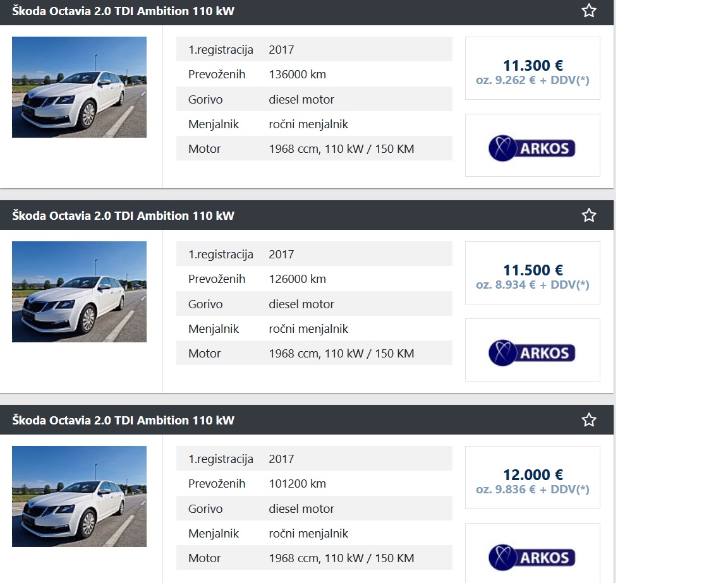The height and width of the screenshot is (583, 728).
Task: Open car photo of 136000 km Octavia
Action: pos(80,87)
